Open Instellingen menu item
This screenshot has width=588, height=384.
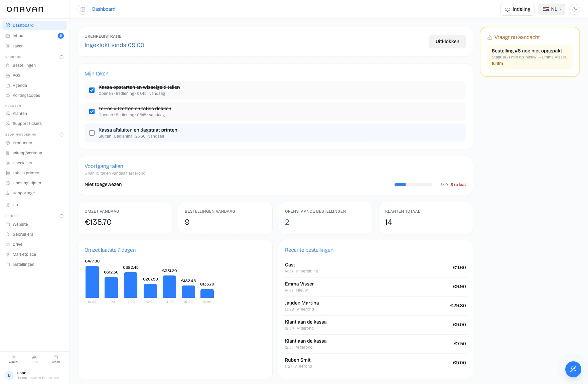click(x=34, y=264)
